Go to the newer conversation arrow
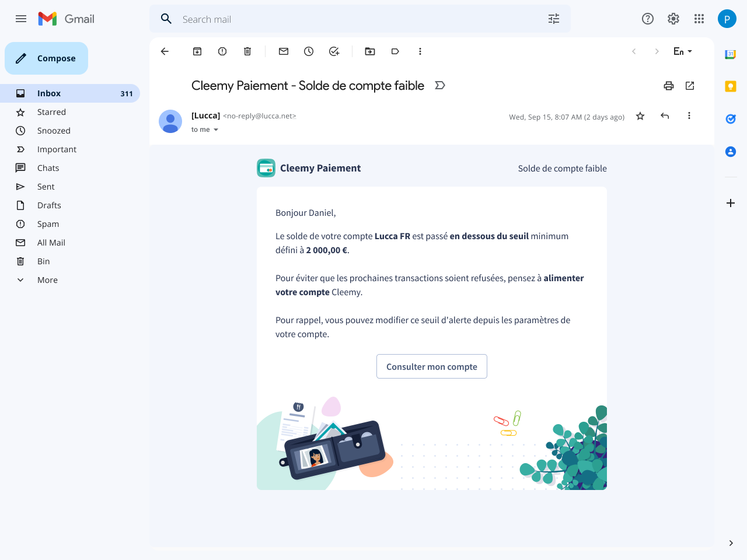 [x=634, y=51]
